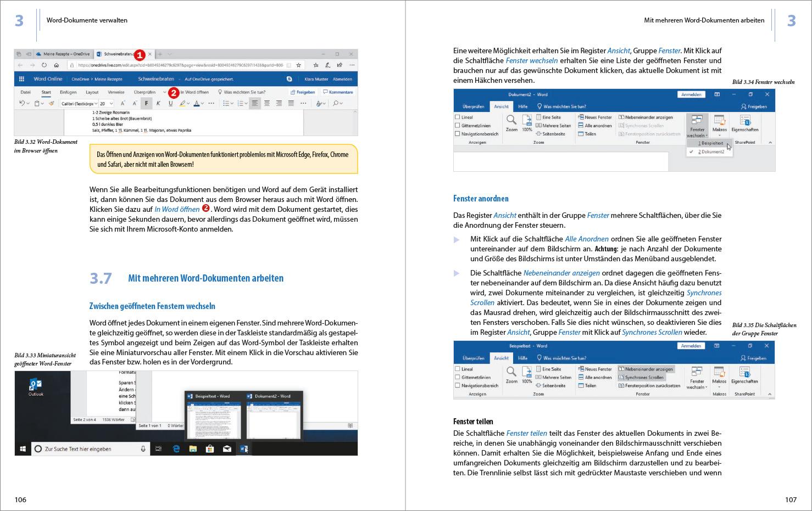Switch to the Ansicht ribbon tab

(502, 106)
